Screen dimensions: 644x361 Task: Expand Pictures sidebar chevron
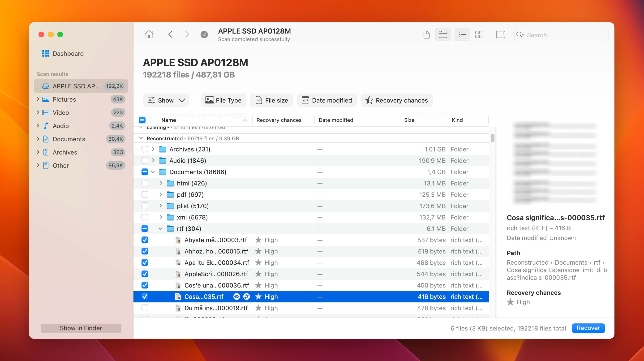pyautogui.click(x=38, y=99)
